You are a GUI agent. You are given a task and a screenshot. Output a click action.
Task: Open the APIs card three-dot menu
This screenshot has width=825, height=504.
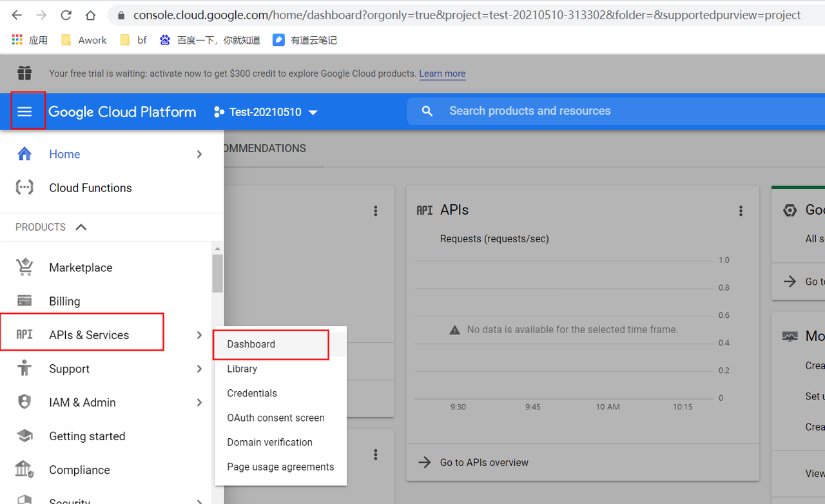pos(741,210)
